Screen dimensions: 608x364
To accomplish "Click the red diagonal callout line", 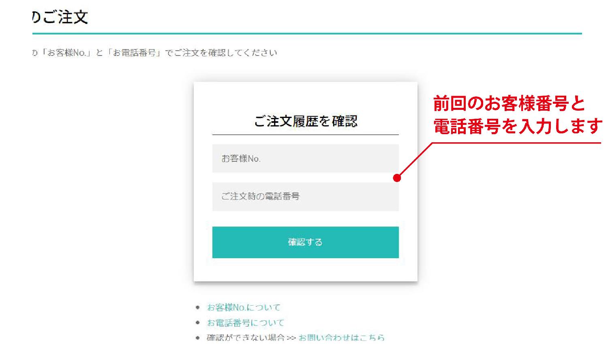I will pos(415,160).
